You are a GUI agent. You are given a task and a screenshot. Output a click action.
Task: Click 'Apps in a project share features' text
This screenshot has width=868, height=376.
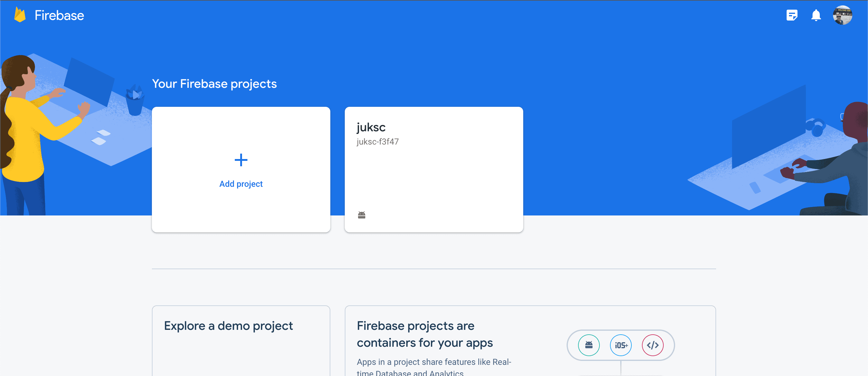434,367
